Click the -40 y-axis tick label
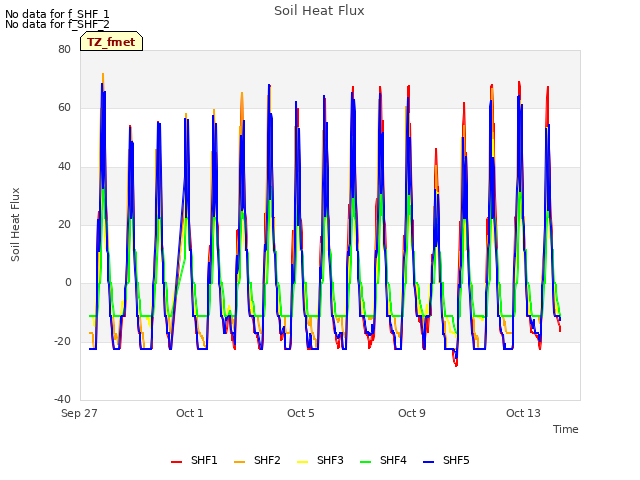 point(62,399)
